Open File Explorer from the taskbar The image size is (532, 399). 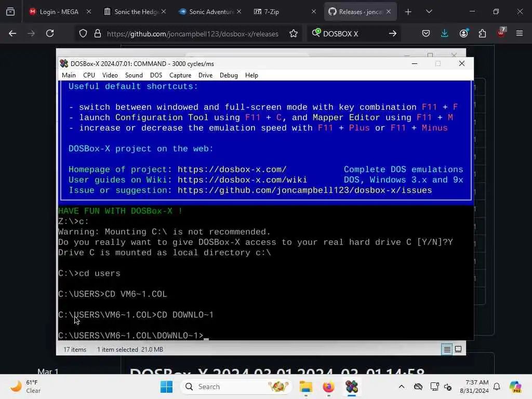[305, 387]
